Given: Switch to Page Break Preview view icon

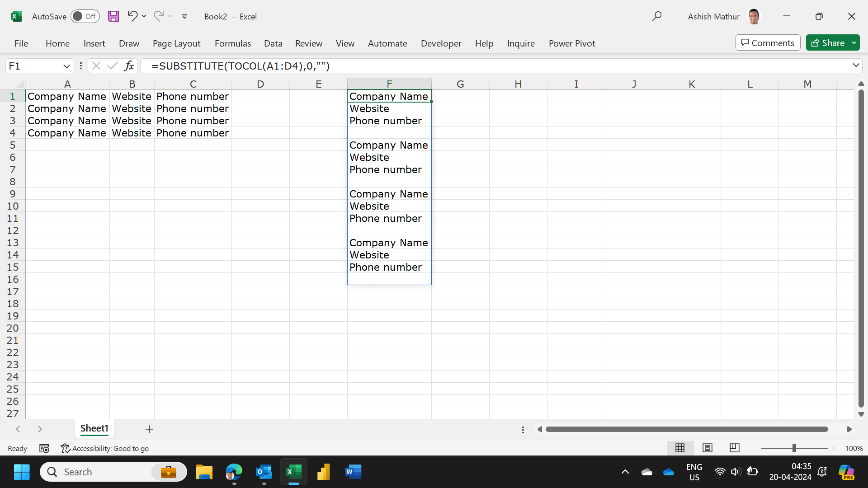Looking at the screenshot, I should (734, 448).
